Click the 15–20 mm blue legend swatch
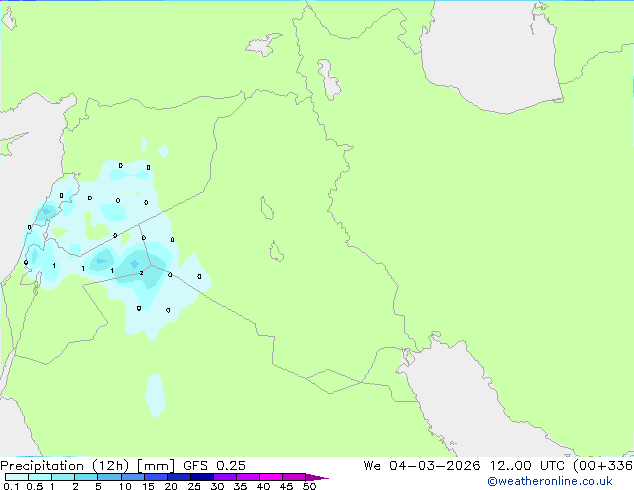This screenshot has height=490, width=634. 156,477
